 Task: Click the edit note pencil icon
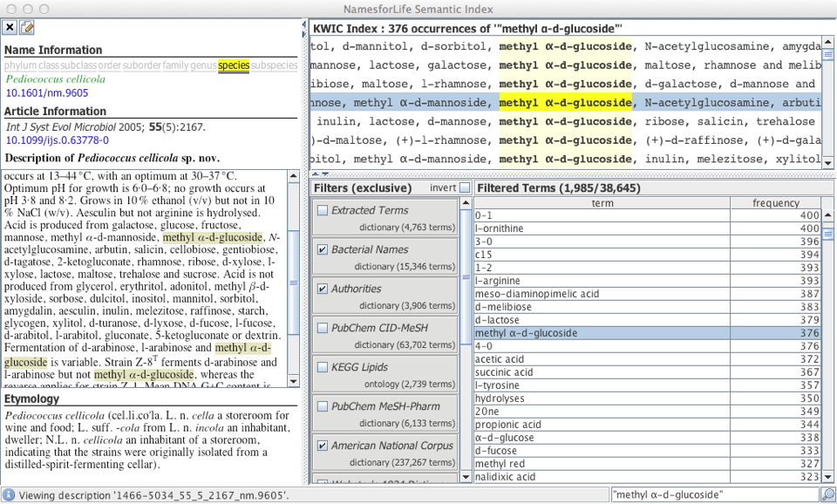[x=27, y=28]
